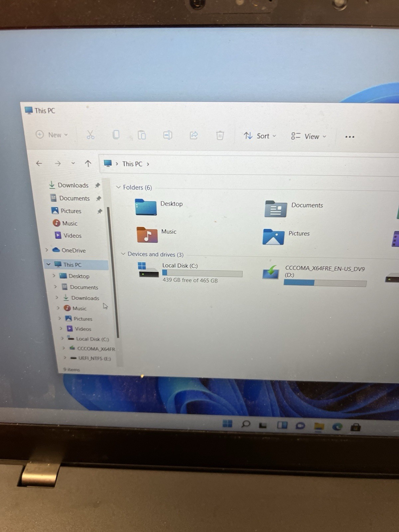Click the D: drive capacity bar
399x532 pixels.
pos(325,283)
